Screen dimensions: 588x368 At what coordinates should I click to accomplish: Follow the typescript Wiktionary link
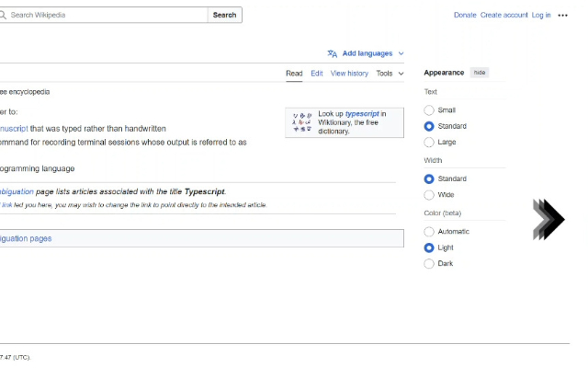[362, 113]
